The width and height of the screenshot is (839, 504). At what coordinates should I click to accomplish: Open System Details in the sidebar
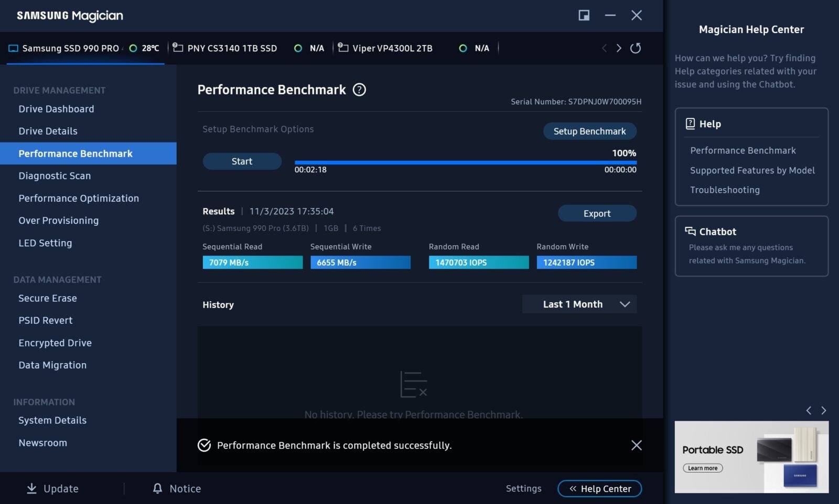(88, 420)
